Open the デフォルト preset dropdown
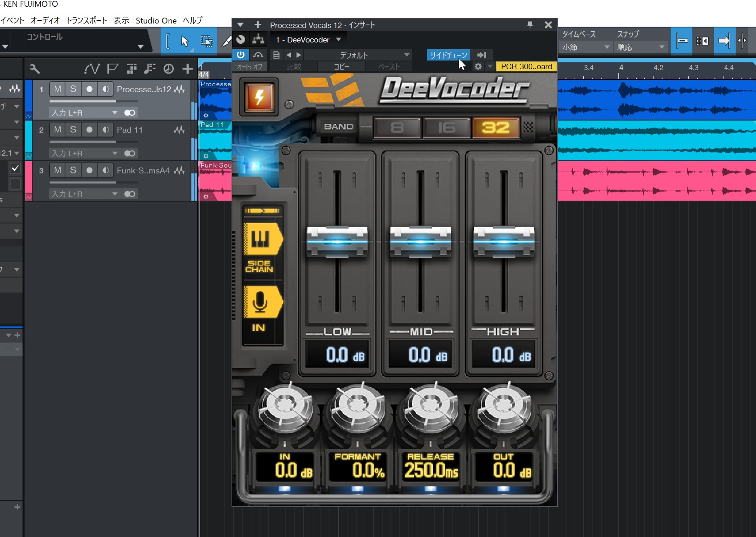Screen dimensions: 756x537 pyautogui.click(x=358, y=55)
